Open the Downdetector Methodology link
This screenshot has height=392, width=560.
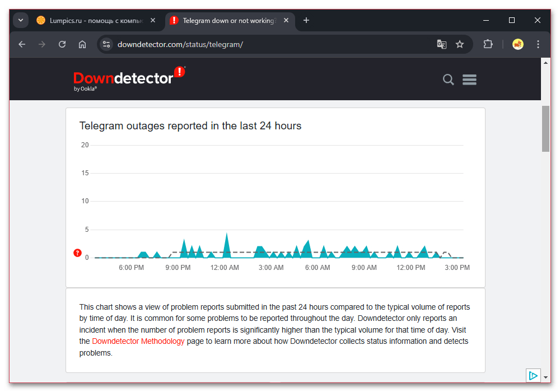[x=138, y=341]
